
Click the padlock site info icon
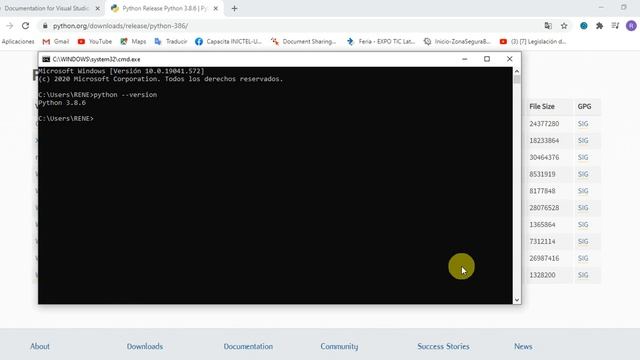click(45, 26)
